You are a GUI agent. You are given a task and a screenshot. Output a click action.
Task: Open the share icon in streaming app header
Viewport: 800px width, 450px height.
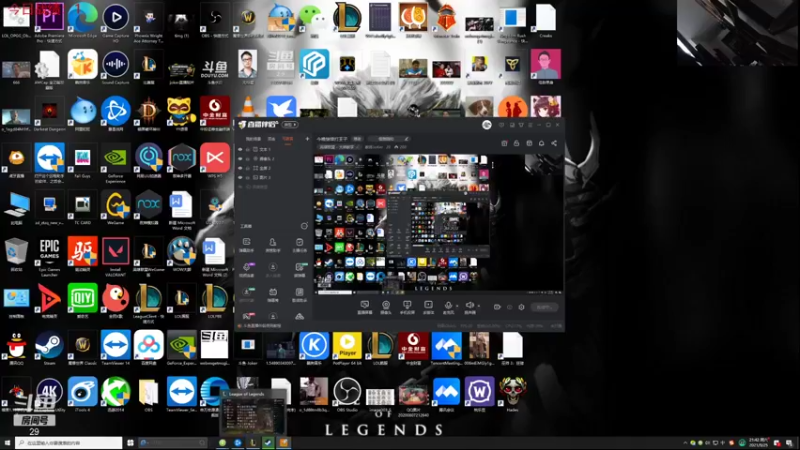554,143
